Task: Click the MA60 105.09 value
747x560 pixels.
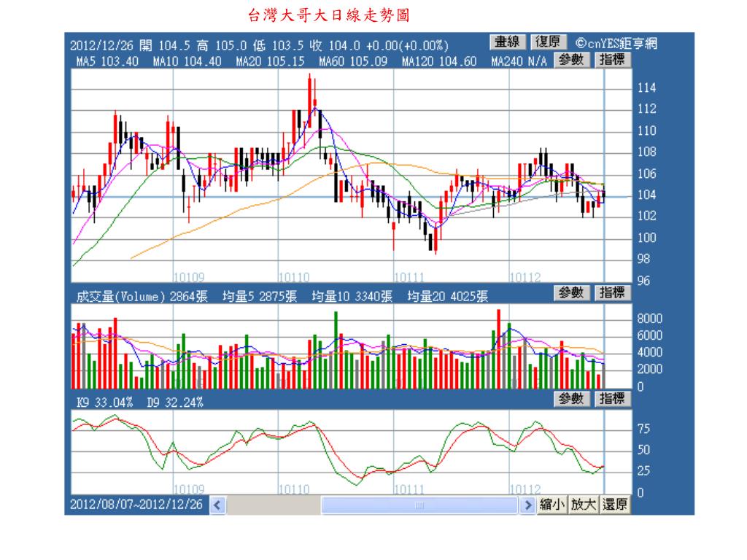Action: (x=353, y=61)
